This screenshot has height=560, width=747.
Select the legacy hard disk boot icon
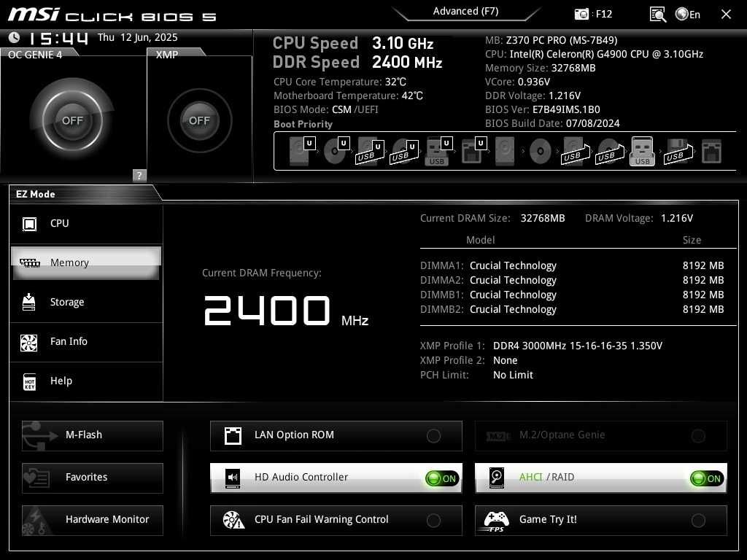[x=505, y=152]
